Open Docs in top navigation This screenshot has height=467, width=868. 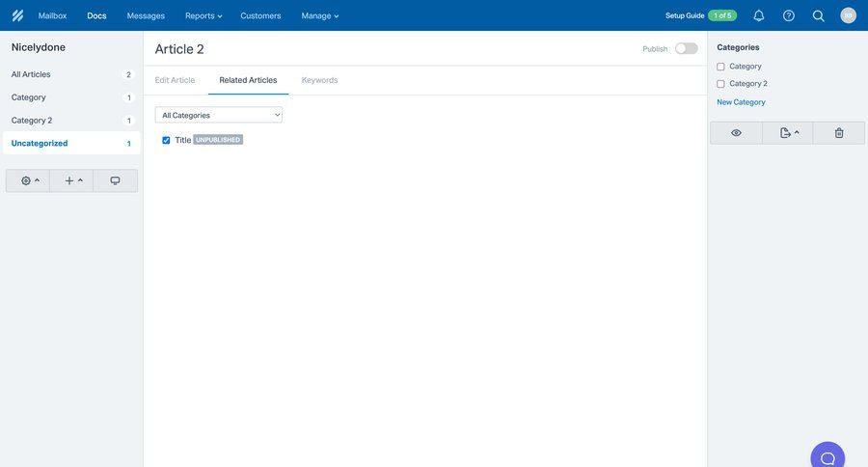point(96,15)
